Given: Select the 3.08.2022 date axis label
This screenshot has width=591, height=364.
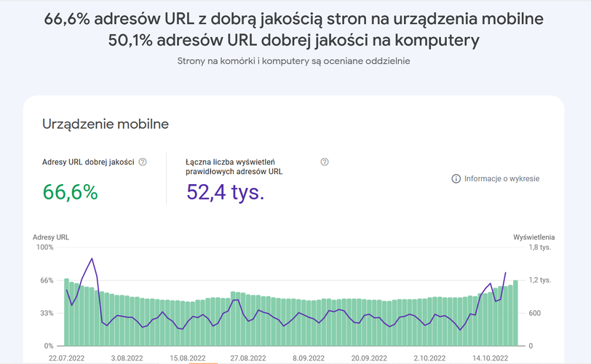Looking at the screenshot, I should [128, 358].
